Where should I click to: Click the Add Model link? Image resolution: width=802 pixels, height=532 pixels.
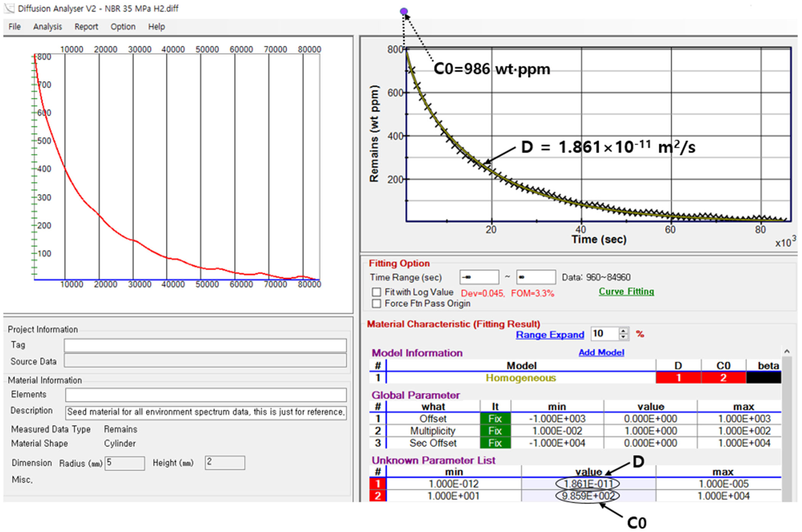click(601, 352)
